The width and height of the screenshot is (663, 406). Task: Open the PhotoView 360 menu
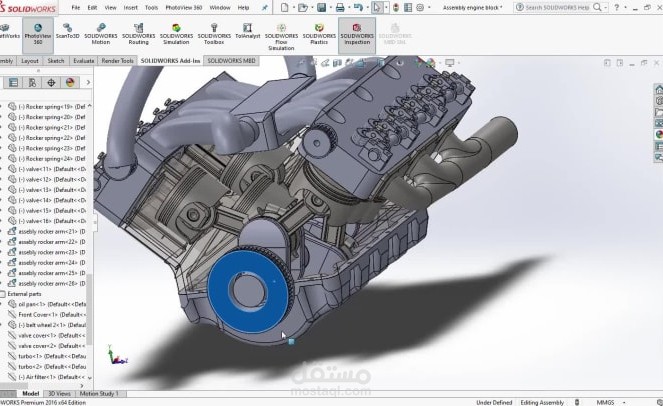[184, 8]
